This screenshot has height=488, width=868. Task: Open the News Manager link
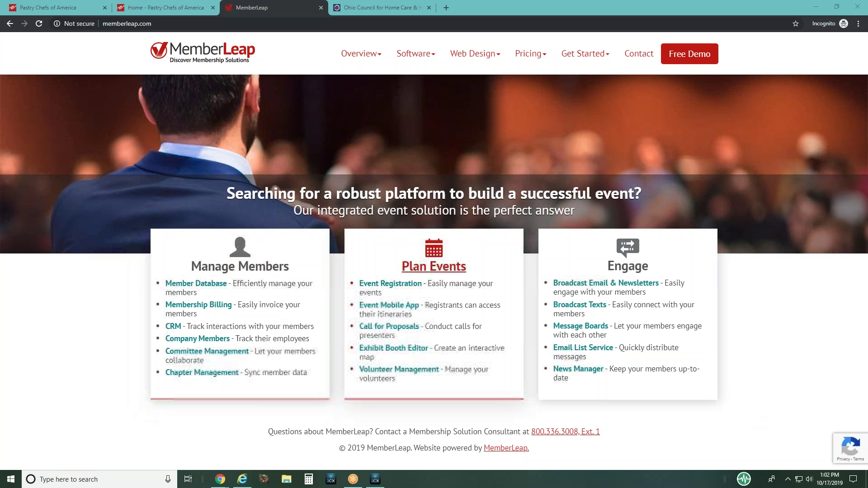578,369
